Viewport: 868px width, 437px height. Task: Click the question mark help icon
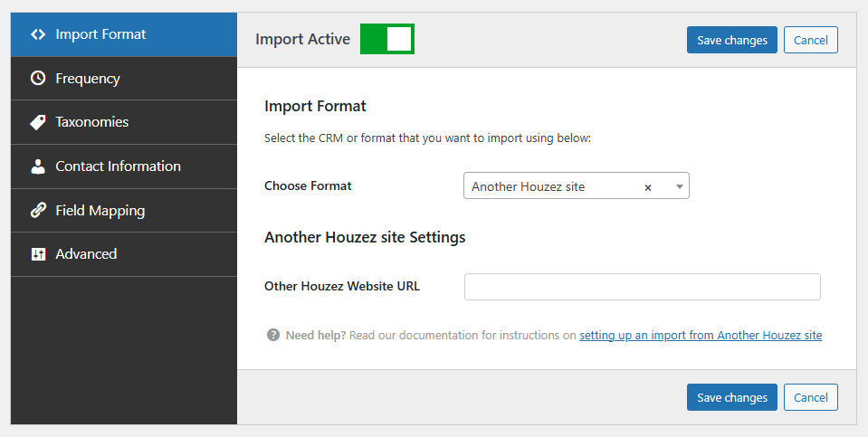(x=273, y=335)
